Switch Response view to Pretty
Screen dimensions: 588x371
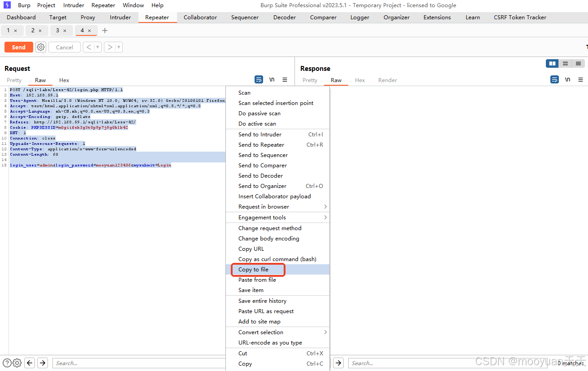click(x=310, y=80)
